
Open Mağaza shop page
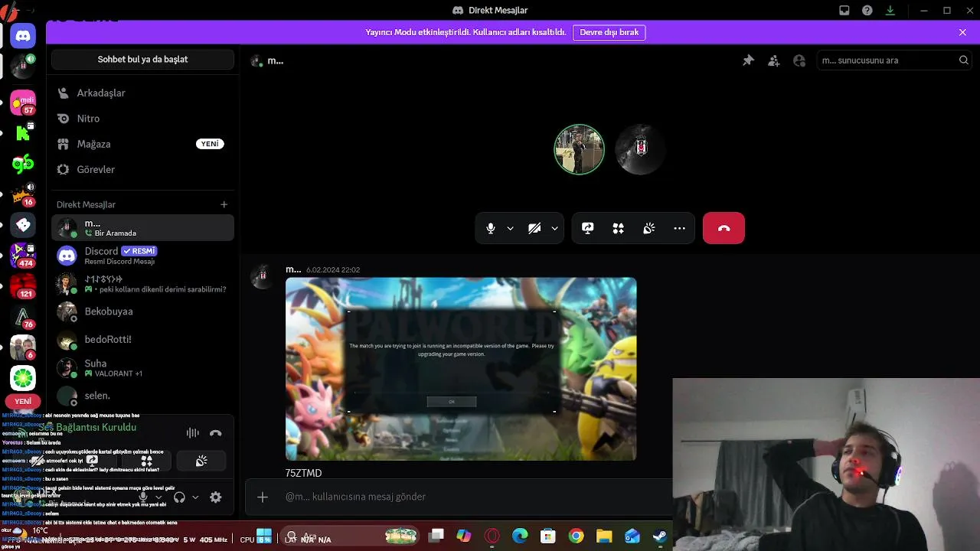point(142,144)
